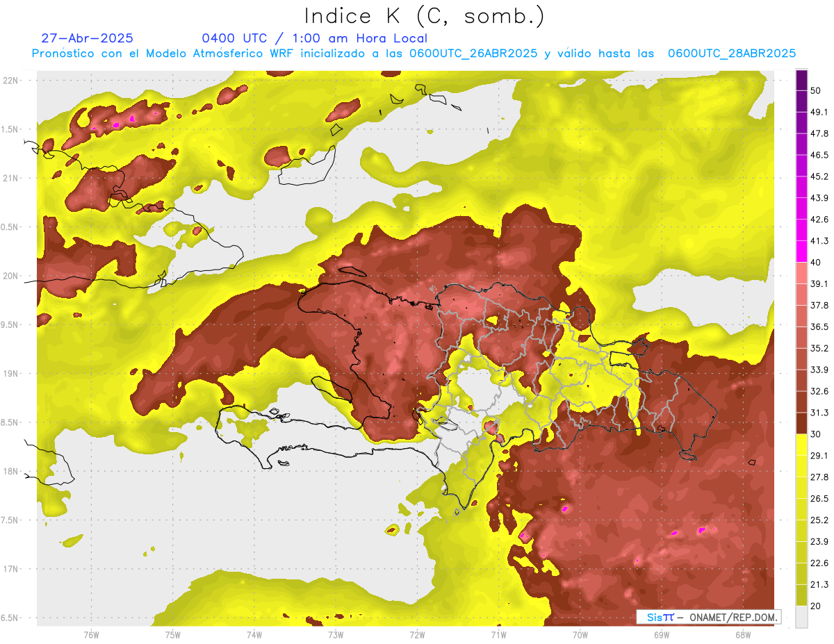Pick the dark purple swatch above 50
The image size is (834, 644).
tap(801, 80)
